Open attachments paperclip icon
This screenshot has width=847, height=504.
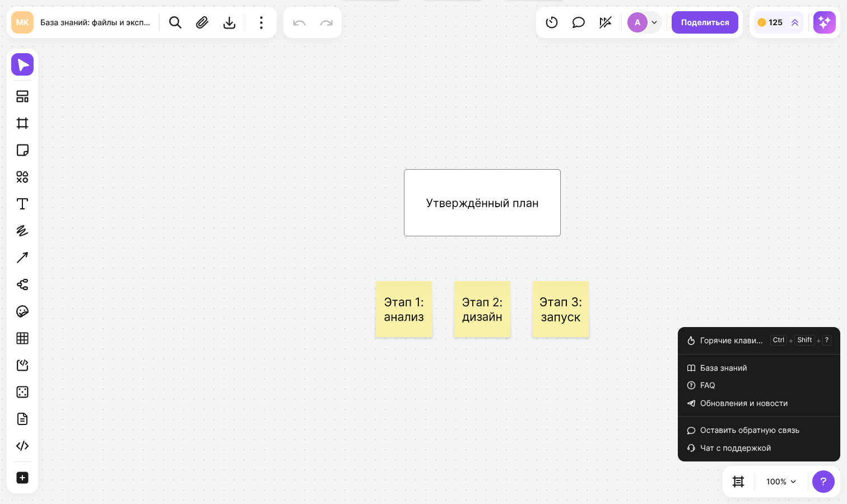click(x=202, y=22)
